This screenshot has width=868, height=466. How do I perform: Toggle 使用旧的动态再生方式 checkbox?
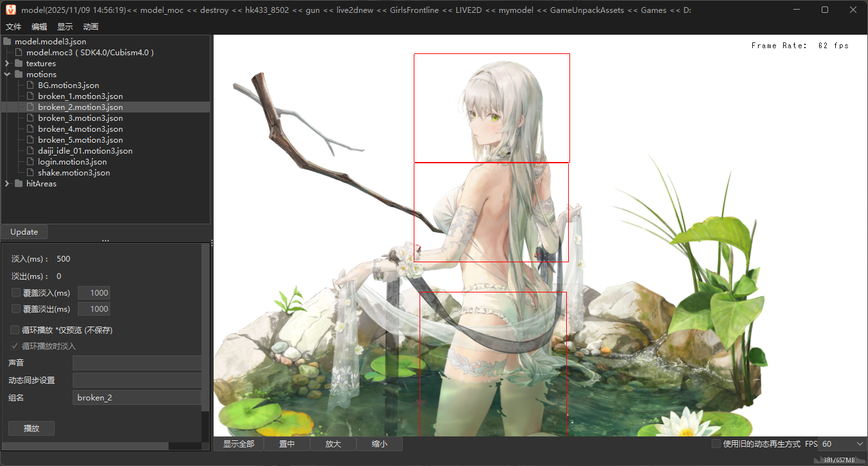(716, 444)
